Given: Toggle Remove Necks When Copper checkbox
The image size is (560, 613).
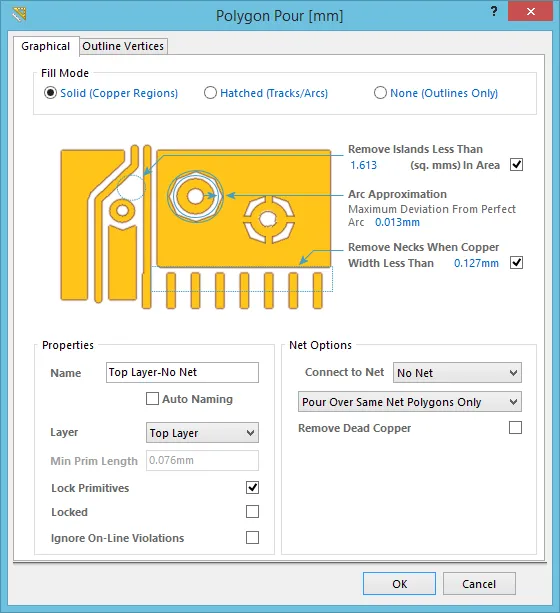Looking at the screenshot, I should click(x=516, y=262).
